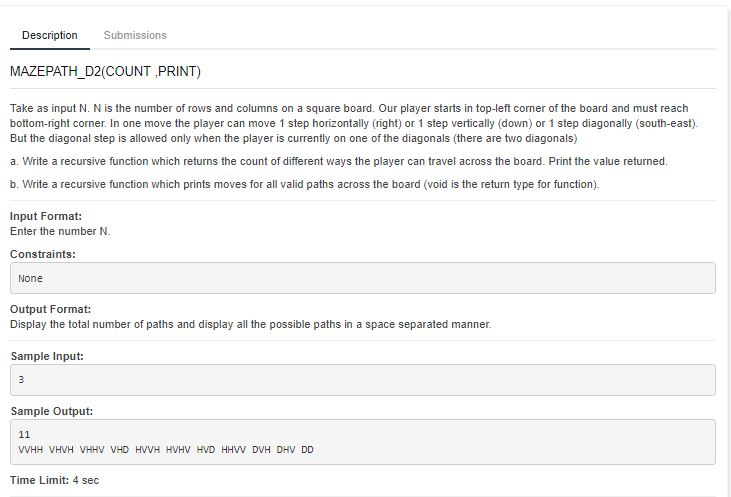Click the Constraints box showing None
The image size is (731, 497).
click(363, 278)
